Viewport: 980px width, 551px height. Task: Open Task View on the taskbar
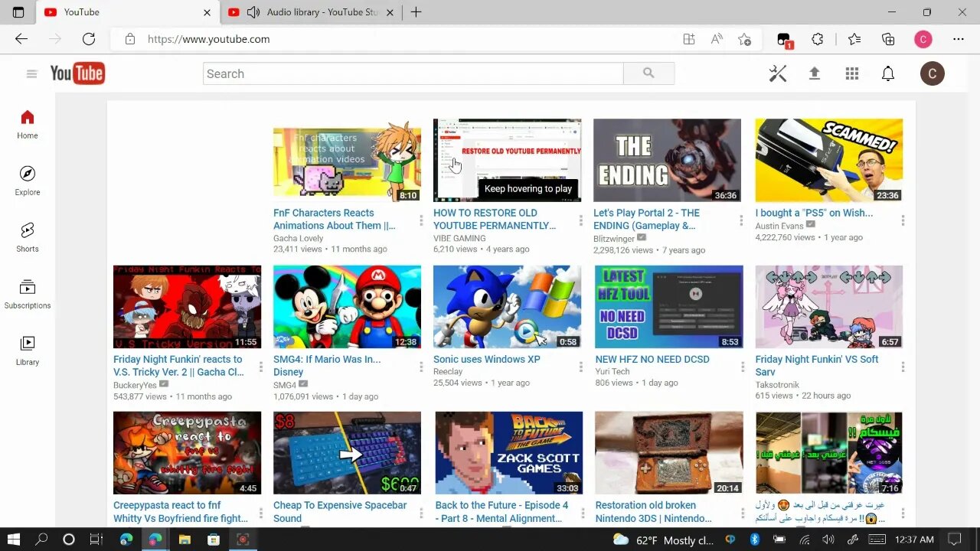96,540
